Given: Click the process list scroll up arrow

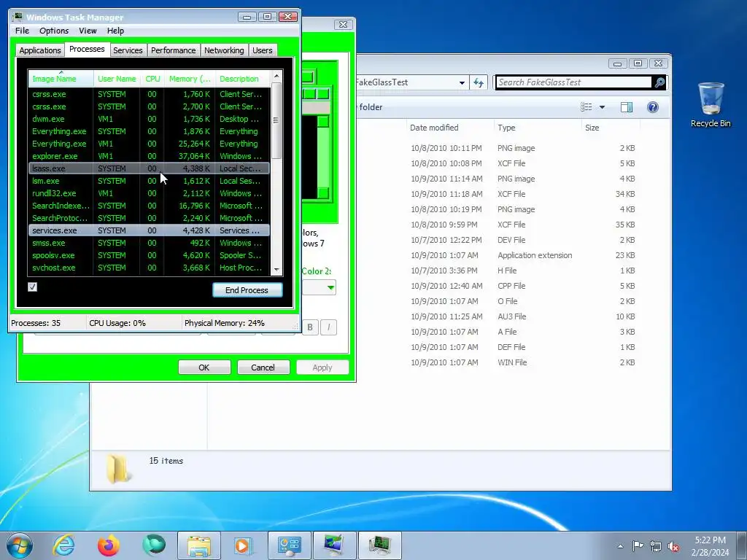Looking at the screenshot, I should point(276,76).
